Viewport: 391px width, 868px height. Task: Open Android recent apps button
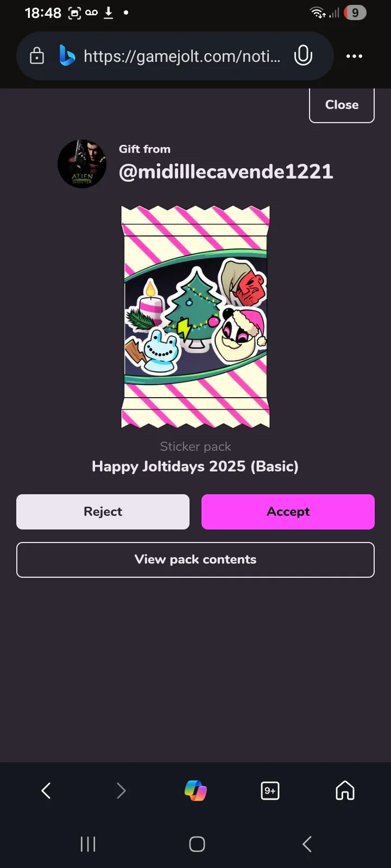point(88,844)
